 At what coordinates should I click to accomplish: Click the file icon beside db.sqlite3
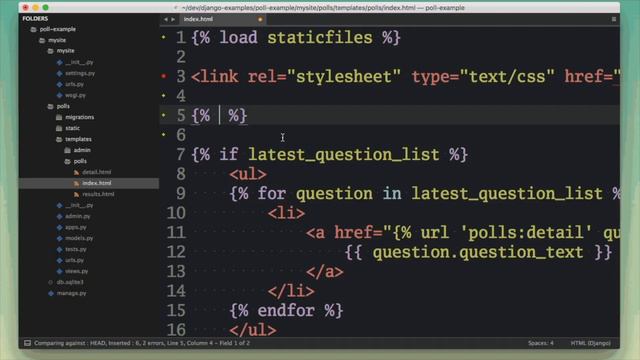(x=51, y=282)
